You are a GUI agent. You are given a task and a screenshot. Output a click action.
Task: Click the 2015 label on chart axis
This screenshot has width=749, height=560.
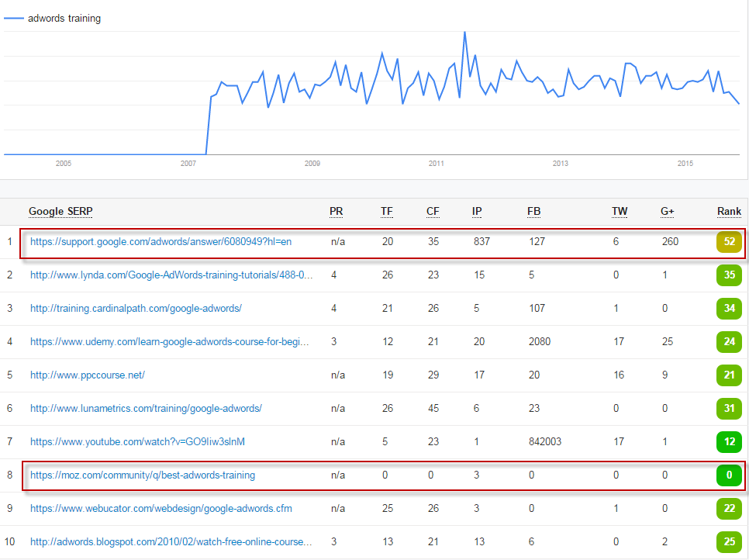tap(685, 164)
